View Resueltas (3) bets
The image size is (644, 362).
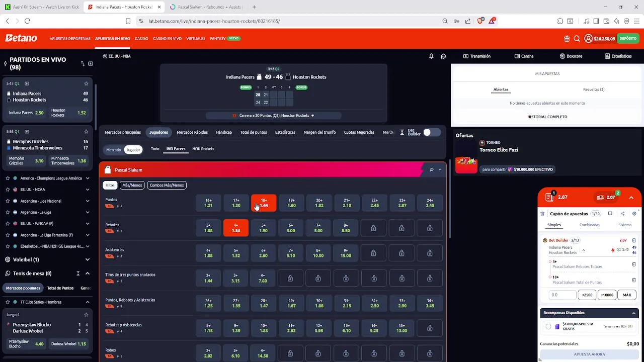tap(594, 89)
